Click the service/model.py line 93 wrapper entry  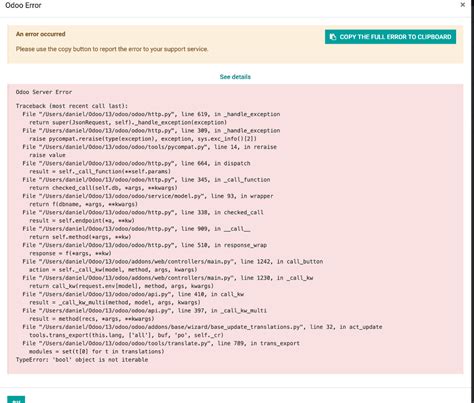tap(148, 196)
